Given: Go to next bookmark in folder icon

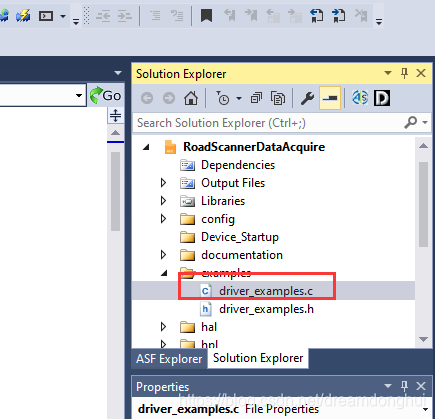Looking at the screenshot, I should coord(295,16).
